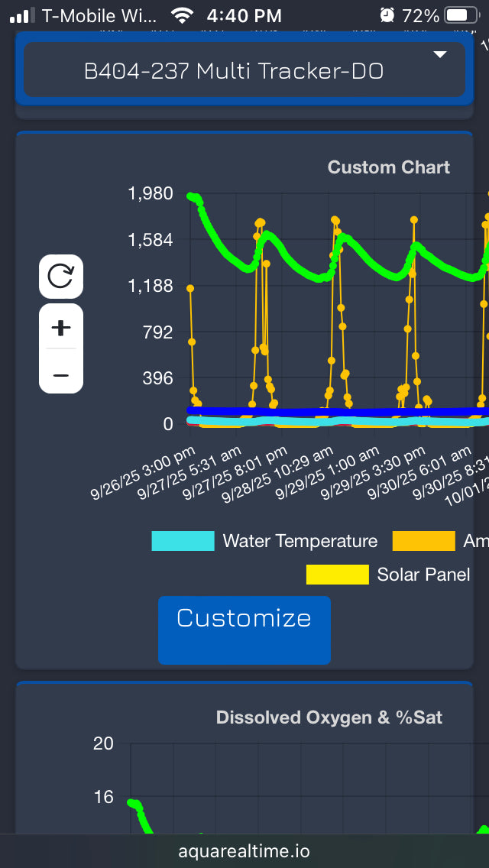
Task: Tap the Custom Chart panel title
Action: 388,167
